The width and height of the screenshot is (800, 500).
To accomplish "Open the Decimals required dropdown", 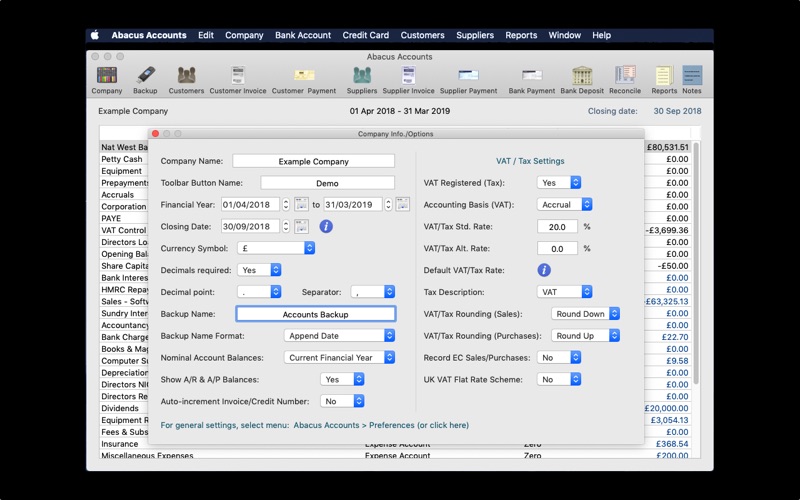I will click(259, 270).
